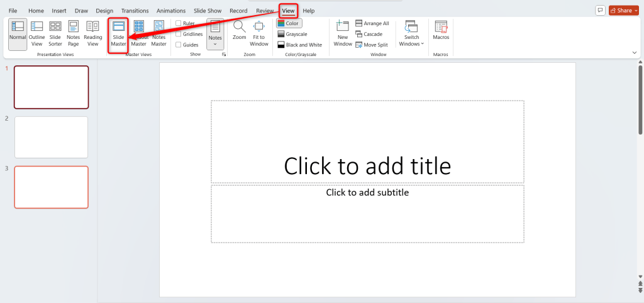Select slide 1 thumbnail

[52, 87]
